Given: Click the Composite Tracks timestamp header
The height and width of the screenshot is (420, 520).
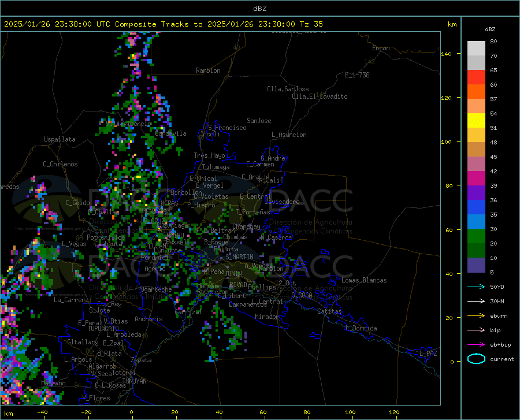Looking at the screenshot, I should 163,24.
